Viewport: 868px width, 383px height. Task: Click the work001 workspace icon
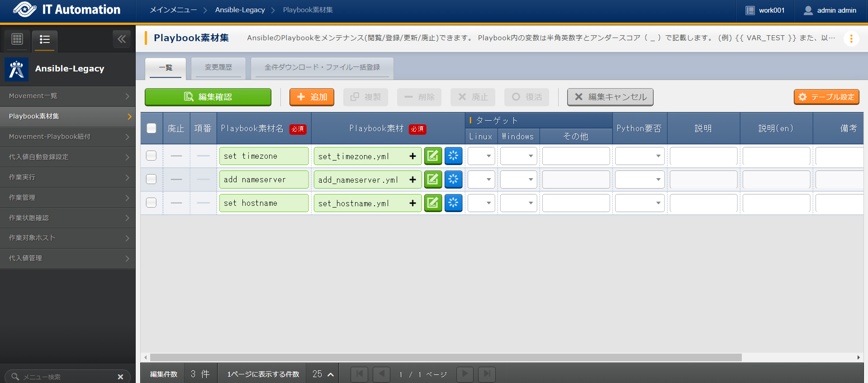point(750,10)
